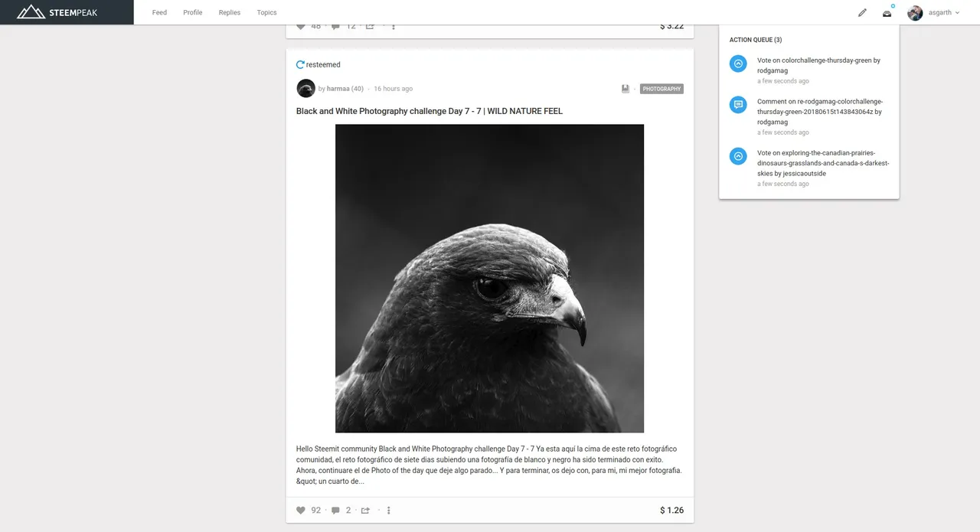Click the ACTION QUEUE (3) heading
Viewport: 980px width, 532px height.
tap(756, 40)
